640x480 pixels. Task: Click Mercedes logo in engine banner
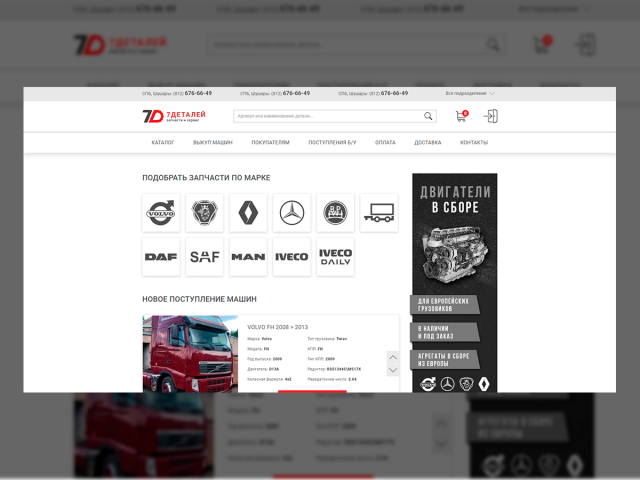point(448,384)
